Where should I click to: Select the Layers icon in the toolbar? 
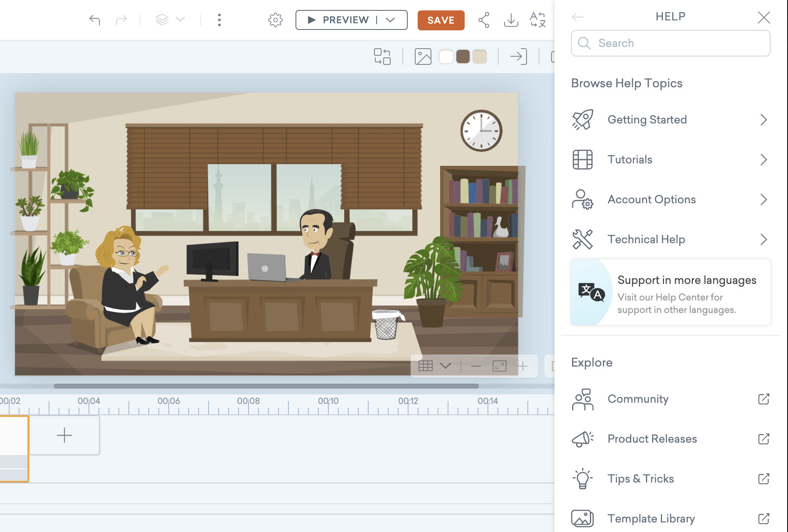tap(162, 20)
